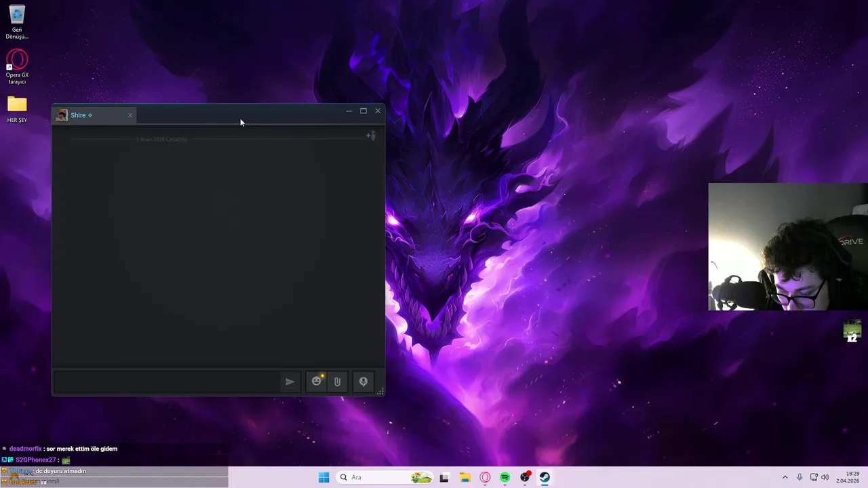868x488 pixels.
Task: Open the emoticon picker in Steam chat
Action: [317, 382]
